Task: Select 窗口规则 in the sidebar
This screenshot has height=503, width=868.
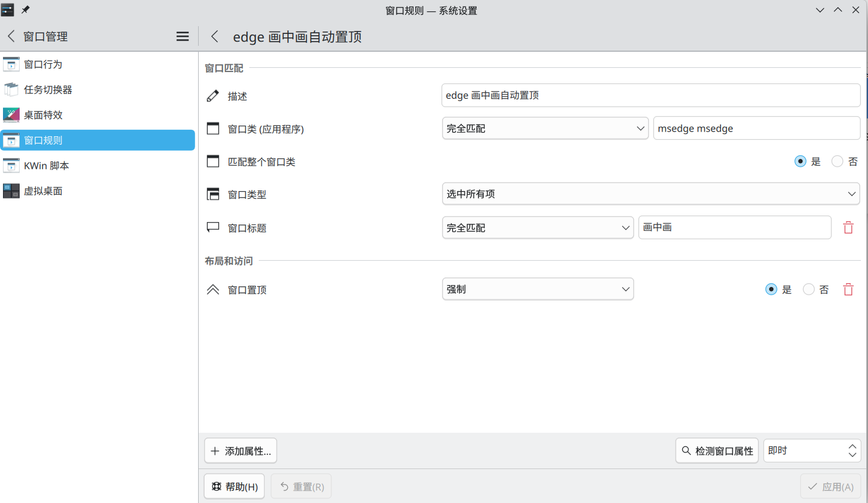Action: coord(98,140)
